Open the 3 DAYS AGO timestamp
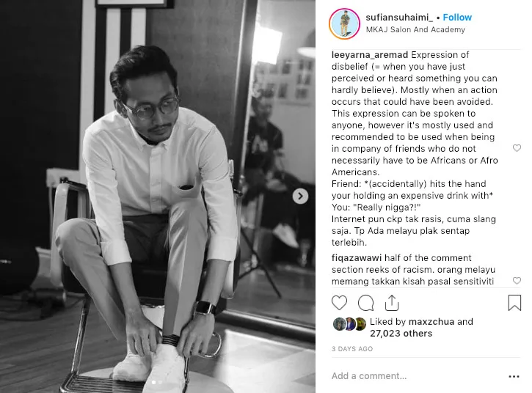This screenshot has width=532, height=393. (x=351, y=349)
